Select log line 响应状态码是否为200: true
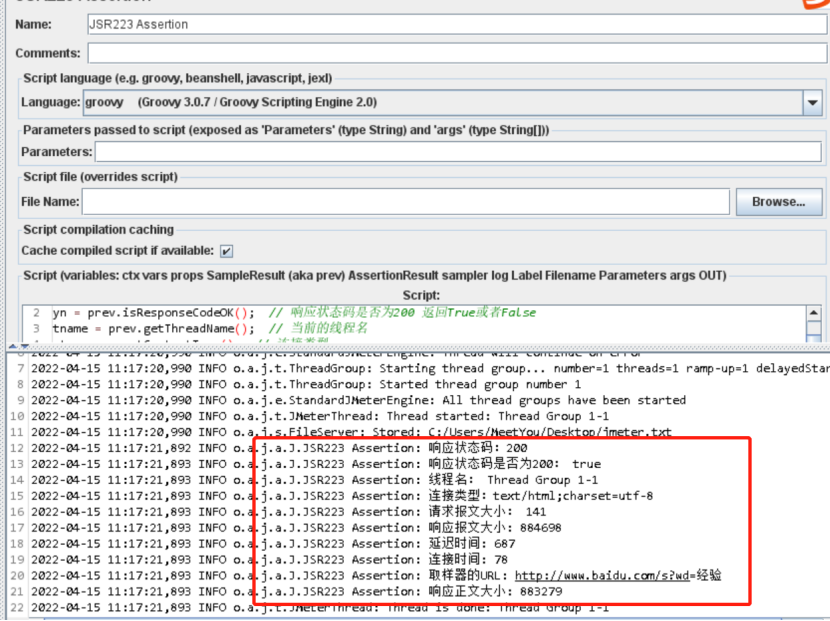The width and height of the screenshot is (830, 621). tap(316, 464)
